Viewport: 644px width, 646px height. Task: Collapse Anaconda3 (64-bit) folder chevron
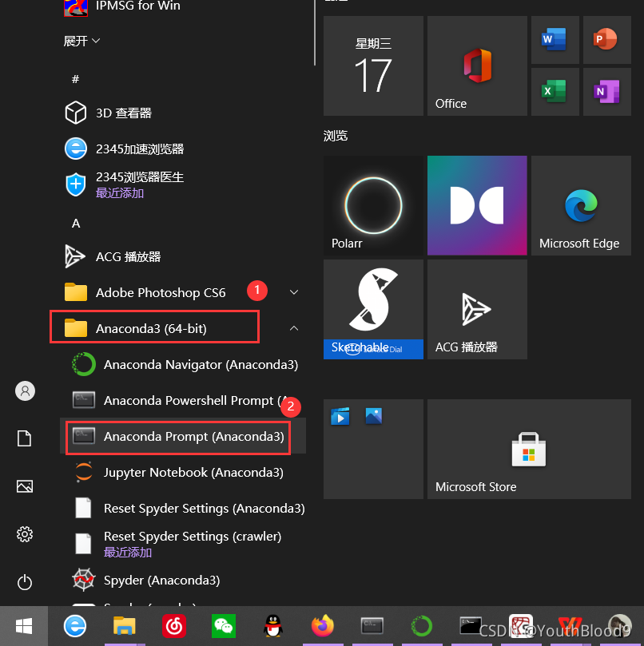point(294,328)
